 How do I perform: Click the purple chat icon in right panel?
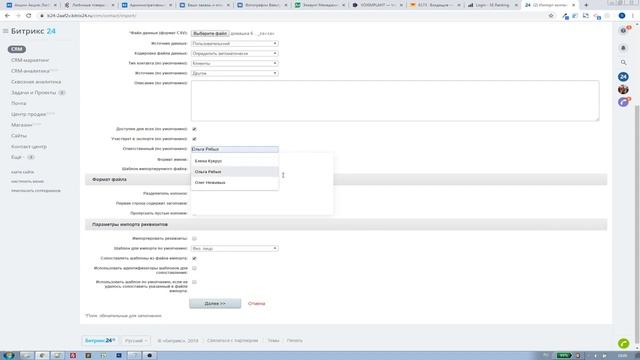tap(623, 102)
